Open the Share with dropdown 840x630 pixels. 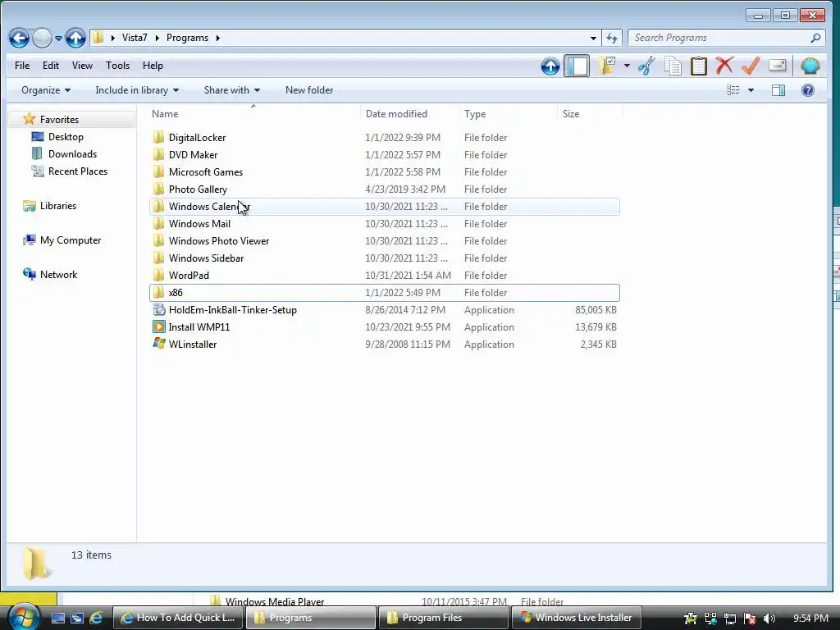[232, 90]
